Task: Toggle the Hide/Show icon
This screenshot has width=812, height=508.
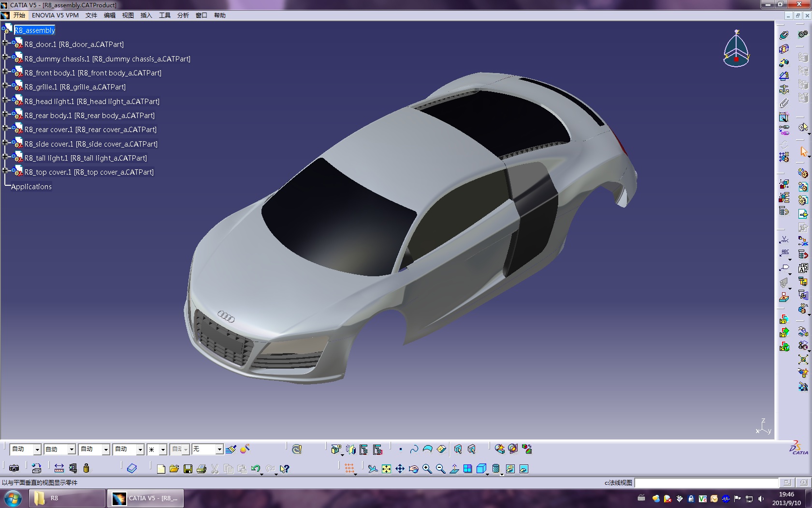Action: (510, 469)
